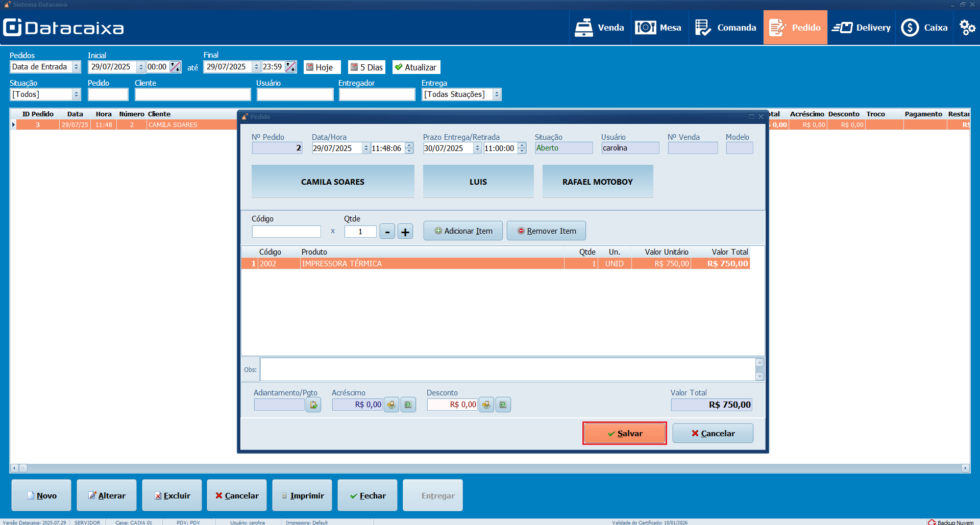Save the order with Salvar
The image size is (980, 525).
coord(624,433)
